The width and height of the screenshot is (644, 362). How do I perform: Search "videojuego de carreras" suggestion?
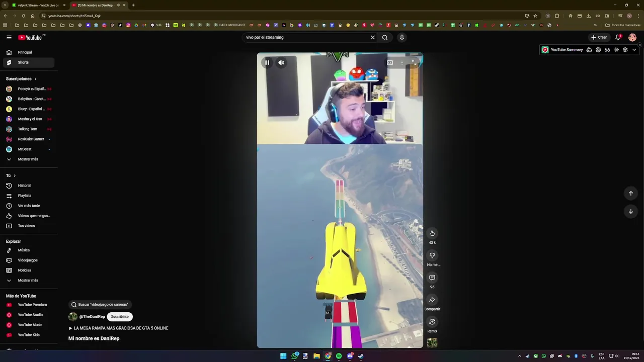100,304
